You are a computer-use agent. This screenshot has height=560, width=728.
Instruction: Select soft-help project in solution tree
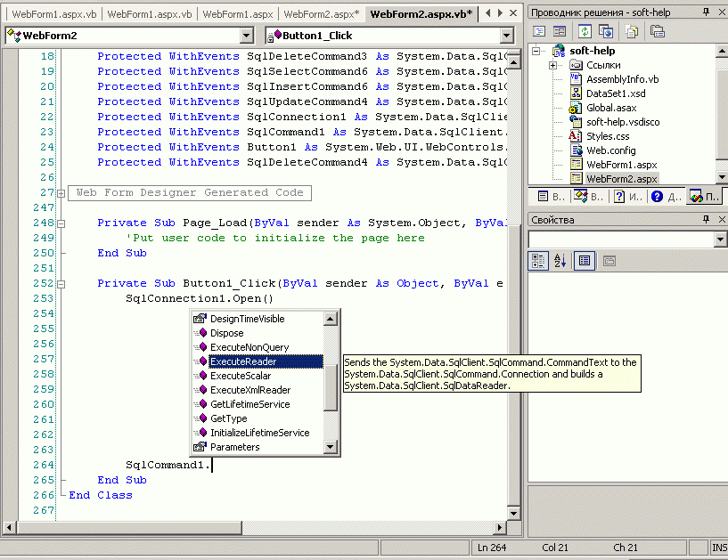pos(592,51)
